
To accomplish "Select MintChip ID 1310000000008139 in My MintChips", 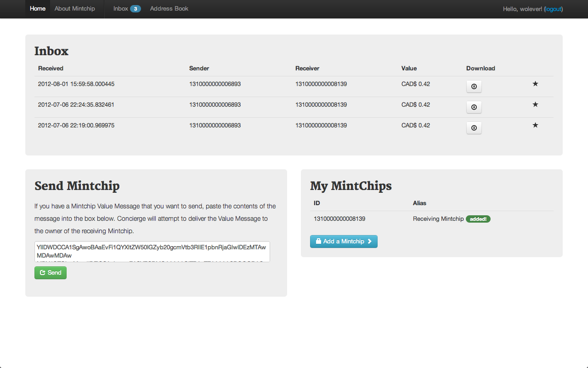I will point(339,219).
